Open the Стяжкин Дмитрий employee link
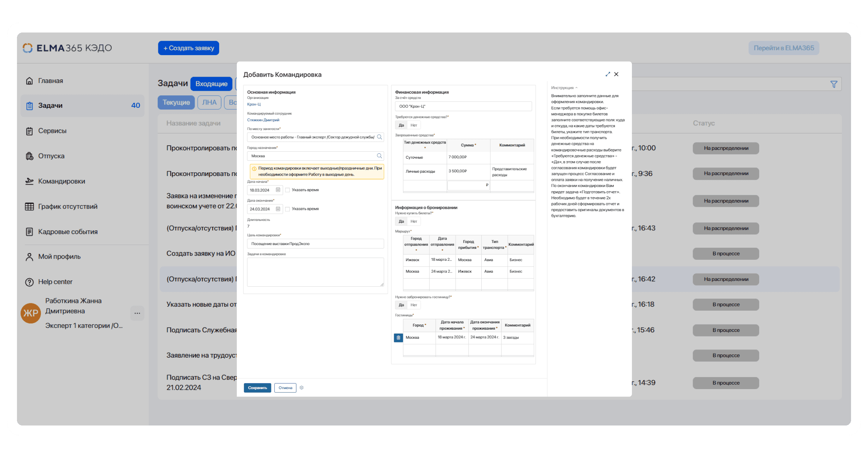The height and width of the screenshot is (458, 868). [263, 120]
